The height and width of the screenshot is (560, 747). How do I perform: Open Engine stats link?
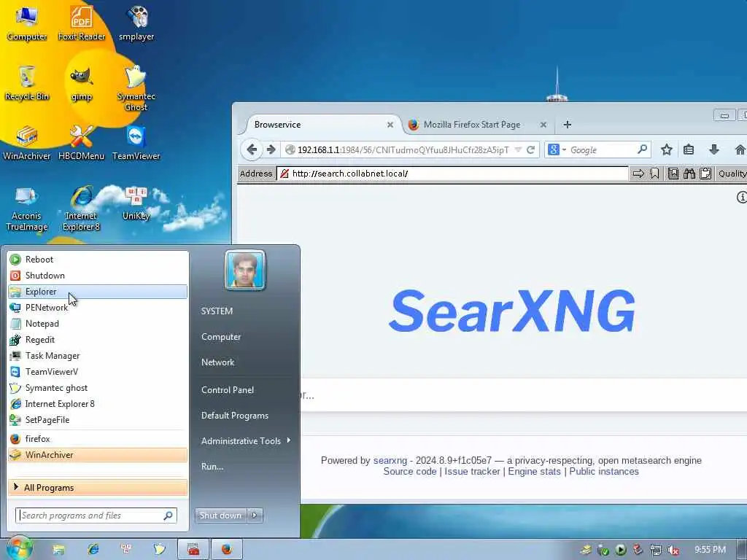(534, 472)
